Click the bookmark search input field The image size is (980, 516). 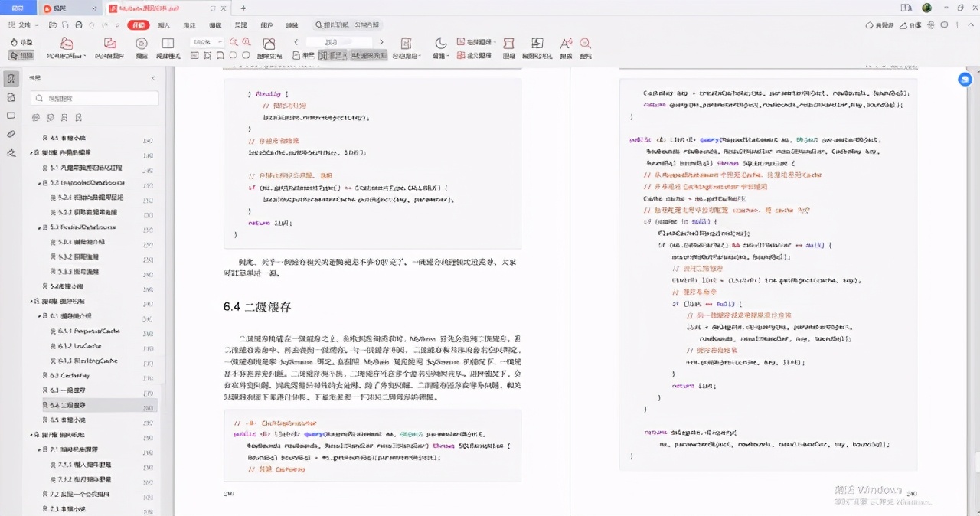(x=93, y=98)
